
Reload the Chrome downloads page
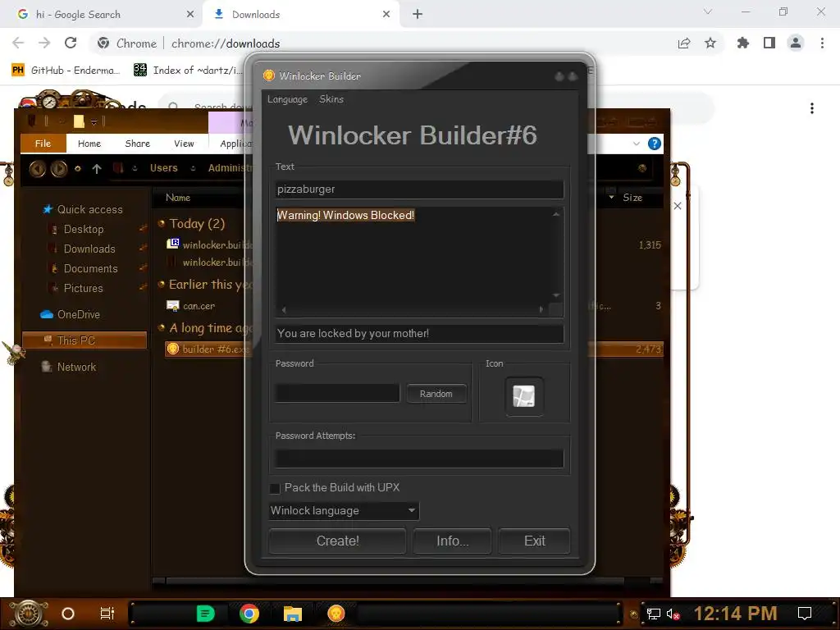click(x=71, y=43)
